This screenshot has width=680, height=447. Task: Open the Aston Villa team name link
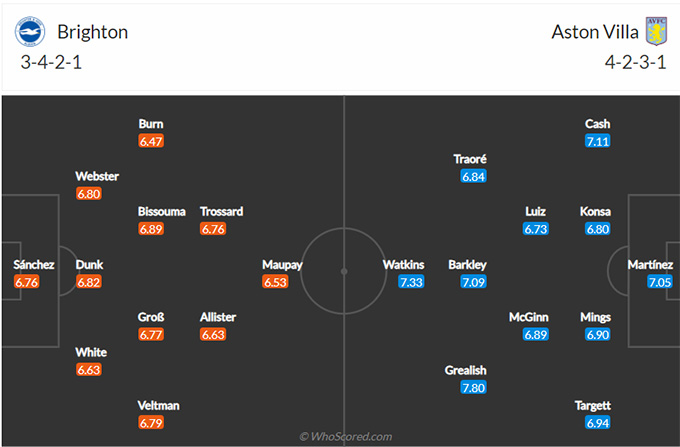point(595,32)
